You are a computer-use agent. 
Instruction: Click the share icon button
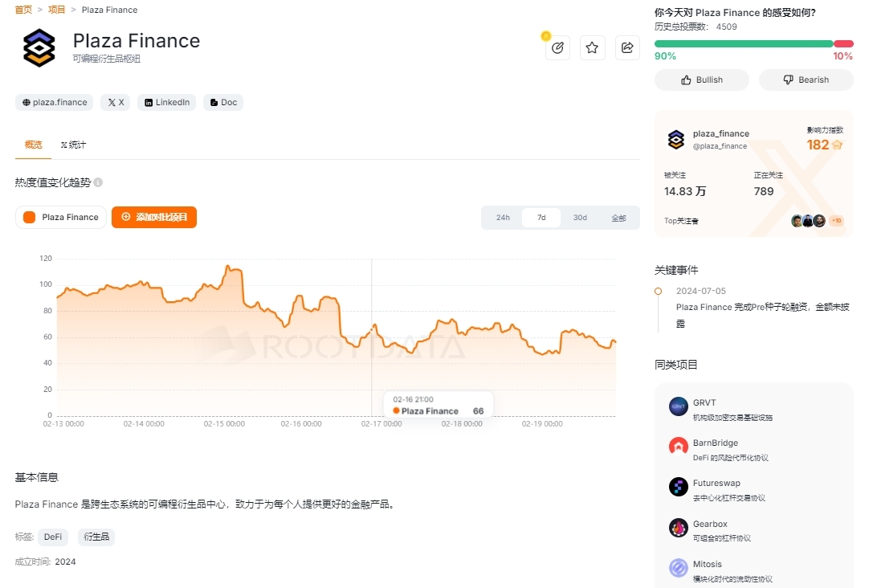(626, 48)
